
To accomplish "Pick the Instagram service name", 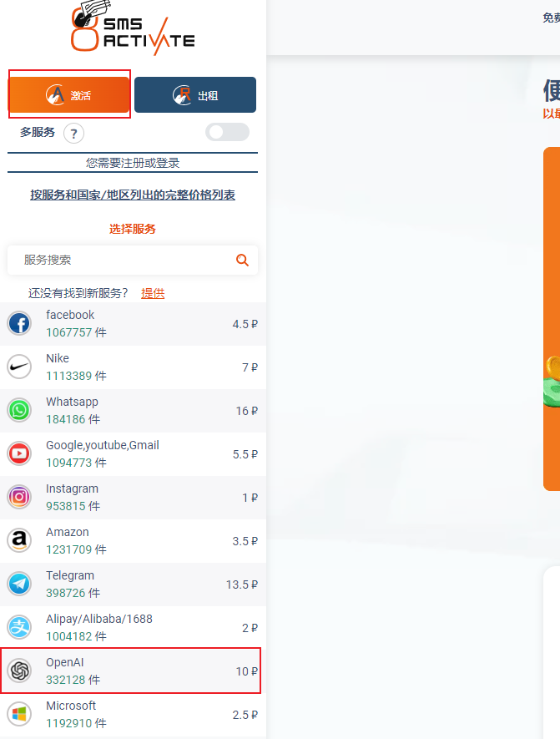I will click(72, 488).
